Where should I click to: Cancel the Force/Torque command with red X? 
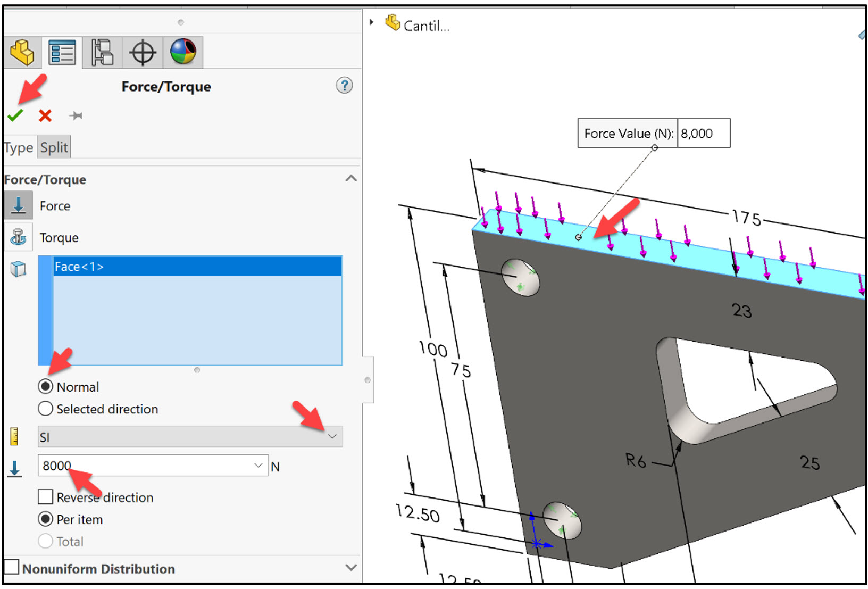pyautogui.click(x=45, y=115)
